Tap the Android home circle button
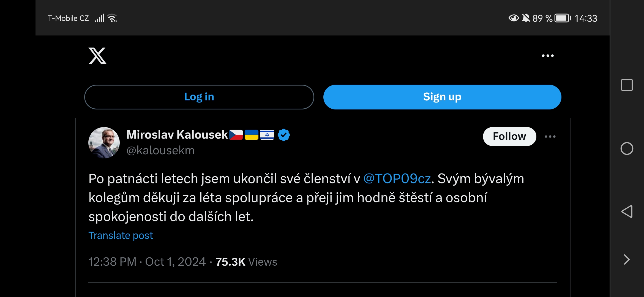The image size is (644, 297). coord(627,149)
